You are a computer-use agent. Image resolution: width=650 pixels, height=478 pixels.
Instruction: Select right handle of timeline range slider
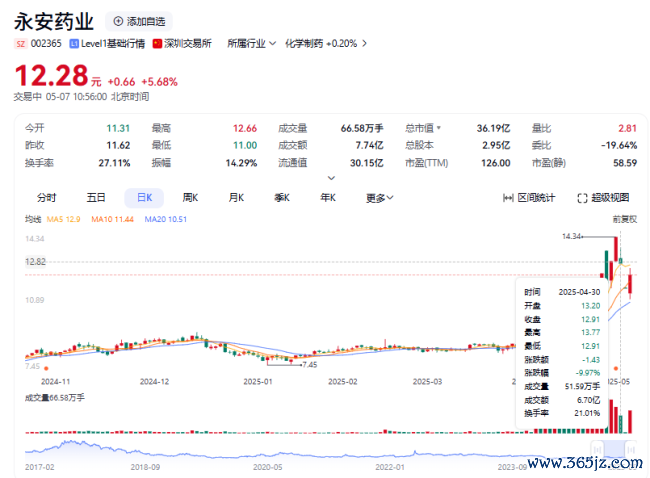tap(631, 449)
